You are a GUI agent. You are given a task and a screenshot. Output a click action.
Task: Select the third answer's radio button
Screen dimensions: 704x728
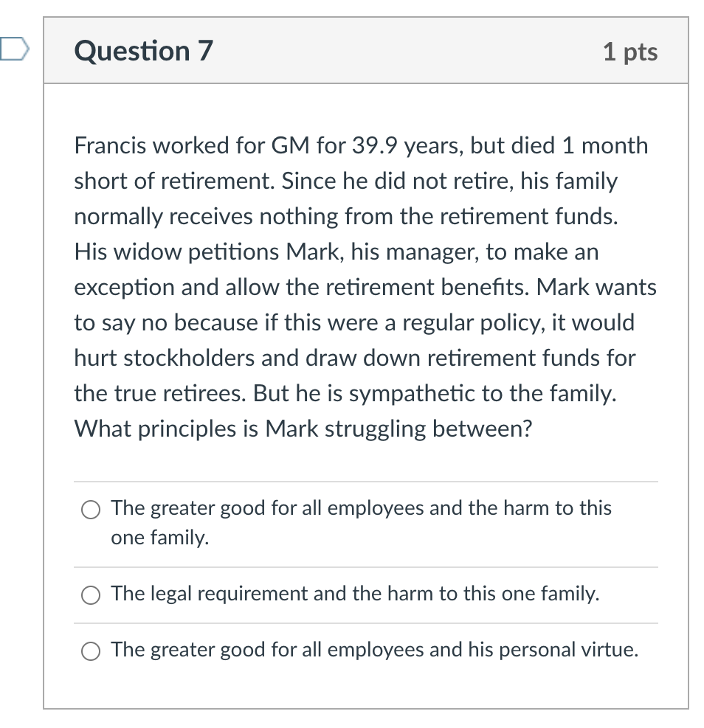tap(90, 651)
